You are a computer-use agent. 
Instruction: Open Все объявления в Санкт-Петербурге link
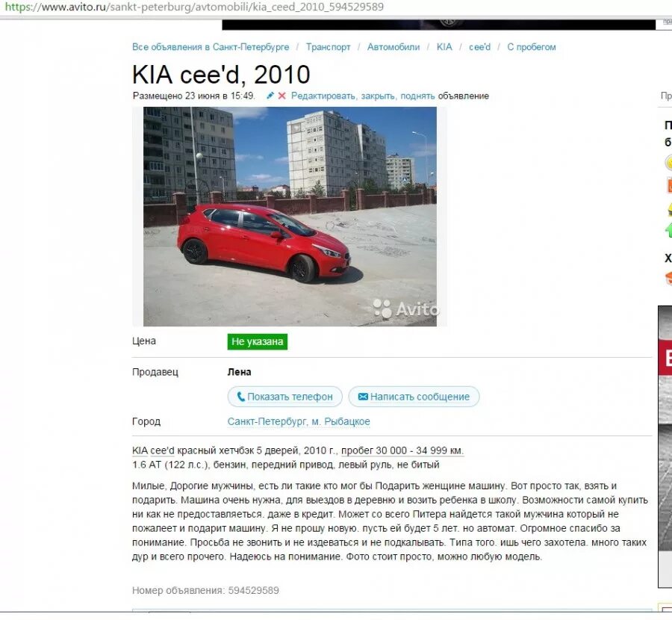211,47
